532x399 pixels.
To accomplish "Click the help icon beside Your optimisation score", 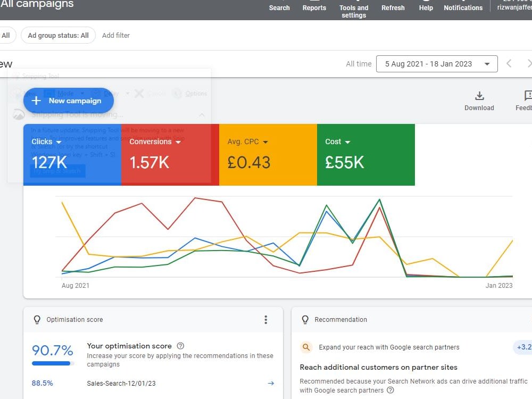I will coord(180,346).
